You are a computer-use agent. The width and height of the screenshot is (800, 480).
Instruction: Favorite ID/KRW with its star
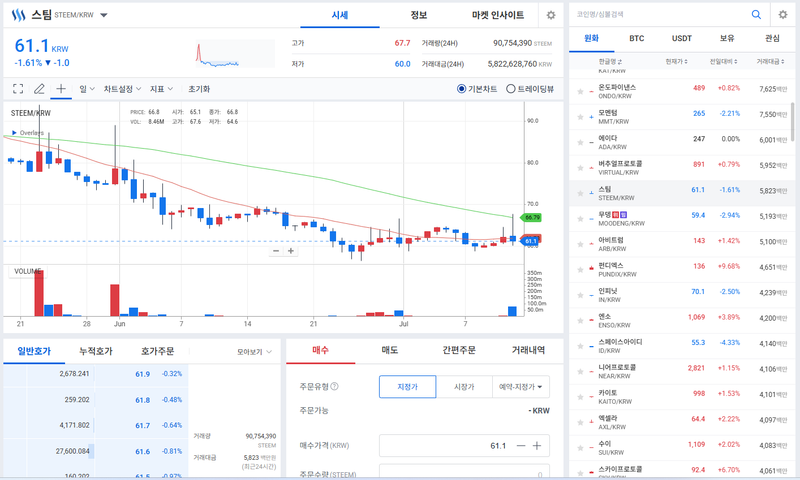[x=580, y=346]
